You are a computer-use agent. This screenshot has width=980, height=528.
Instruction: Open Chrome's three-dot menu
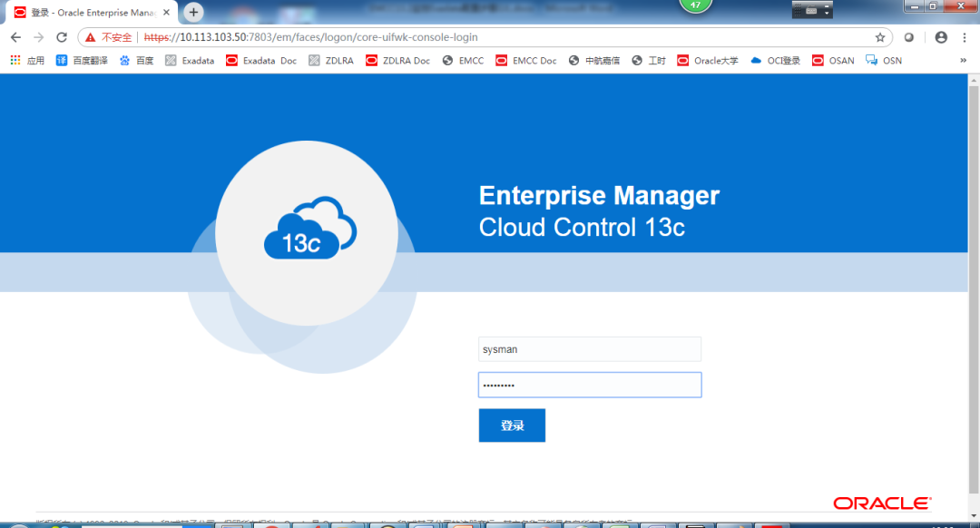[x=965, y=37]
